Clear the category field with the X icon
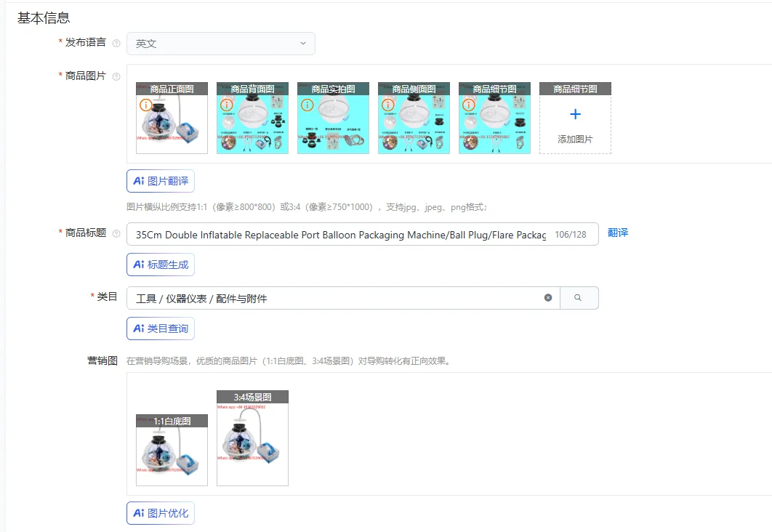Viewport: 772px width, 532px height. click(x=548, y=298)
